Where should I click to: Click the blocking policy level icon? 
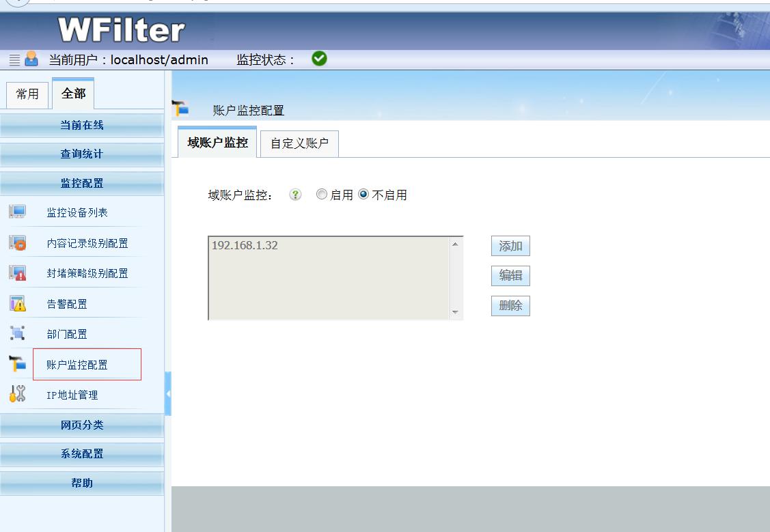[17, 273]
